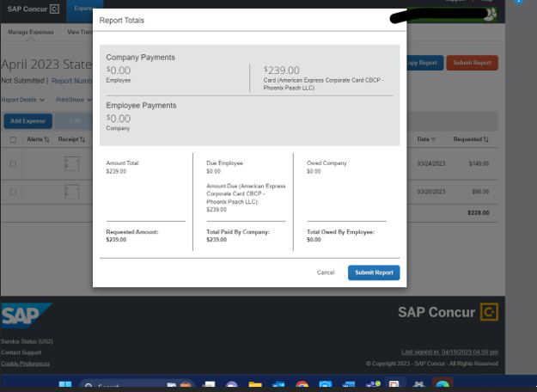Screen dimensions: 537x392
Task: Sort by the Date column header
Action: click(426, 139)
